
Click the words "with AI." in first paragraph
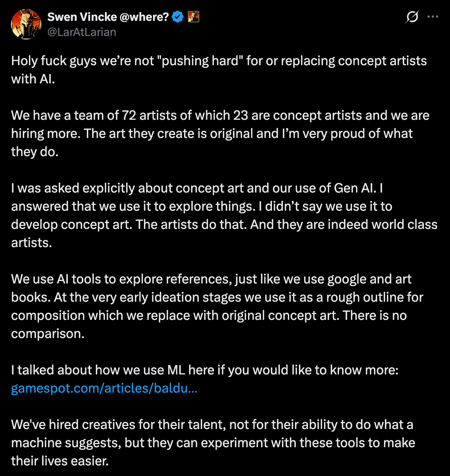coord(33,79)
